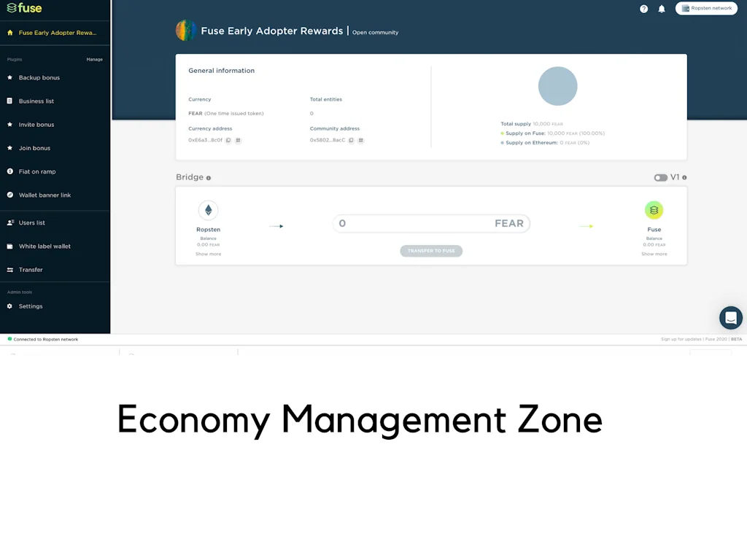Click the Transfer arrows icon

tap(10, 270)
